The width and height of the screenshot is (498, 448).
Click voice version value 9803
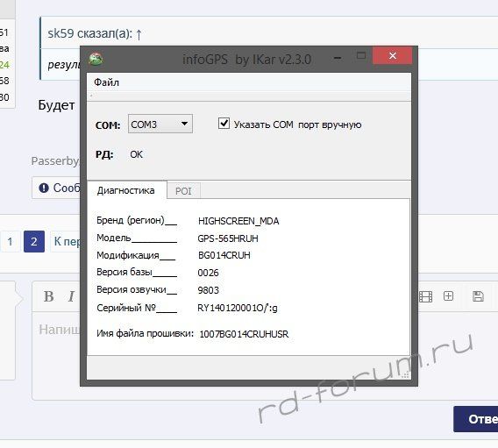coord(208,290)
